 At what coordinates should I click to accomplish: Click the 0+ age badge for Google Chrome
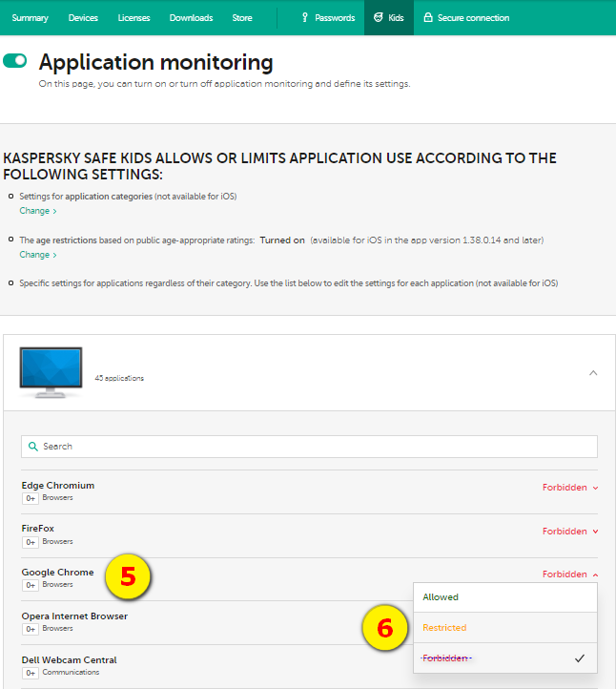click(31, 585)
